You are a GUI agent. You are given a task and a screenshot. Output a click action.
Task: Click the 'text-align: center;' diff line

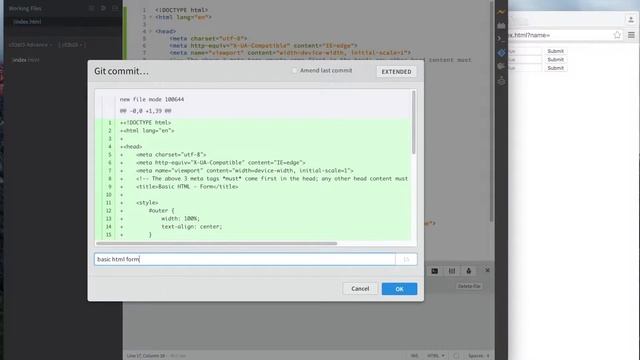tap(191, 227)
